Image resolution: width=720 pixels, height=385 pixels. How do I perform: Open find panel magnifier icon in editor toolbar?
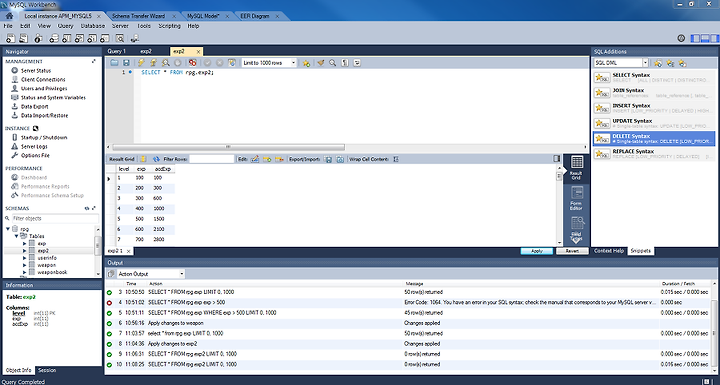click(332, 63)
